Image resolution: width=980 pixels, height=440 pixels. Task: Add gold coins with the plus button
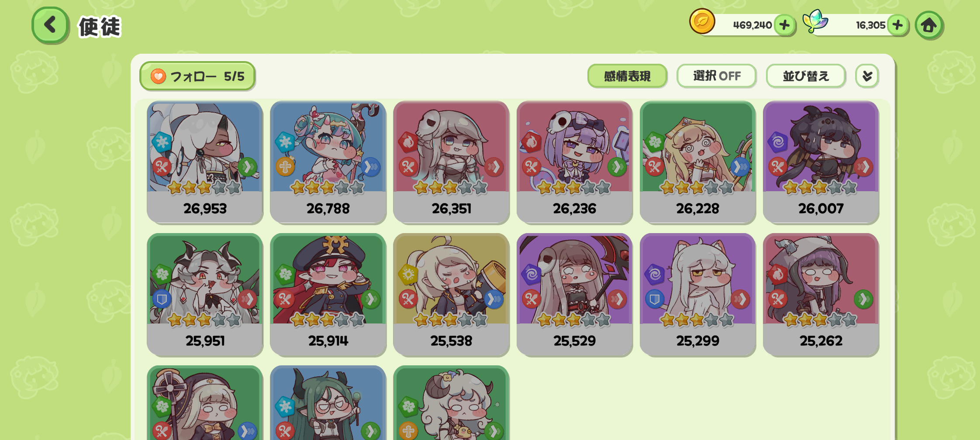coord(784,25)
